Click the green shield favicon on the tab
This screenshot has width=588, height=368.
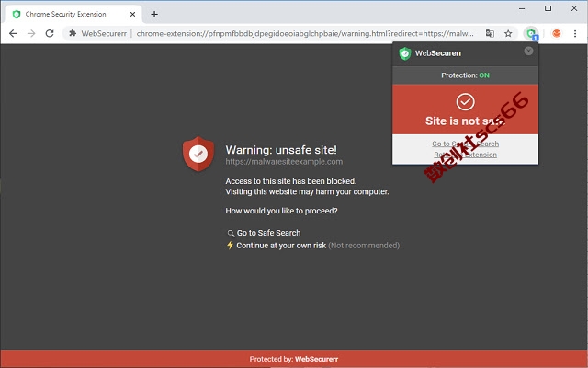[x=17, y=15]
